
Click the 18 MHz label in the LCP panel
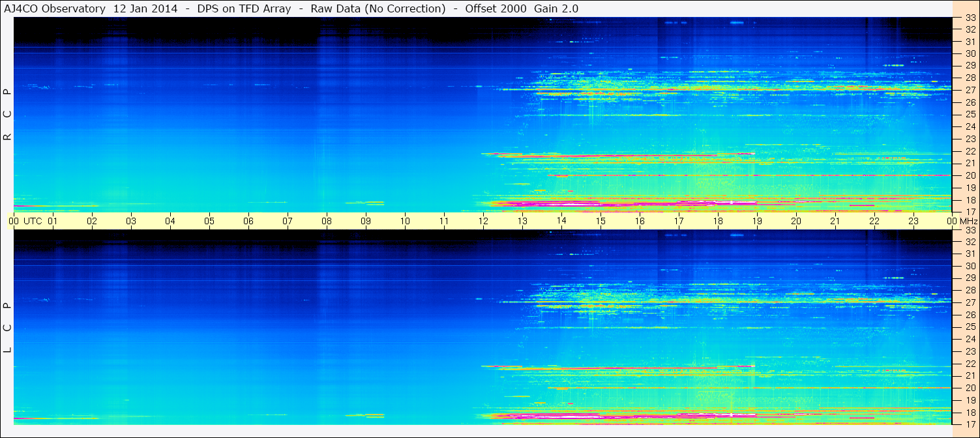(x=970, y=413)
